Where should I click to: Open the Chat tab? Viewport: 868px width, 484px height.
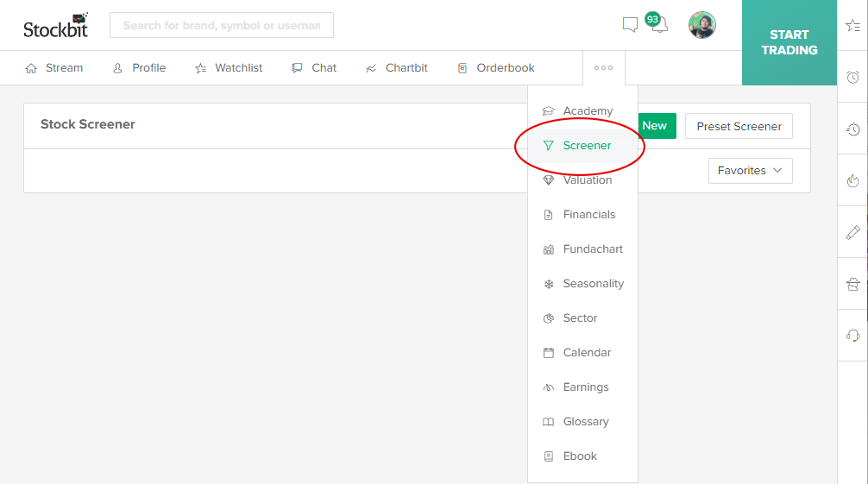click(314, 68)
